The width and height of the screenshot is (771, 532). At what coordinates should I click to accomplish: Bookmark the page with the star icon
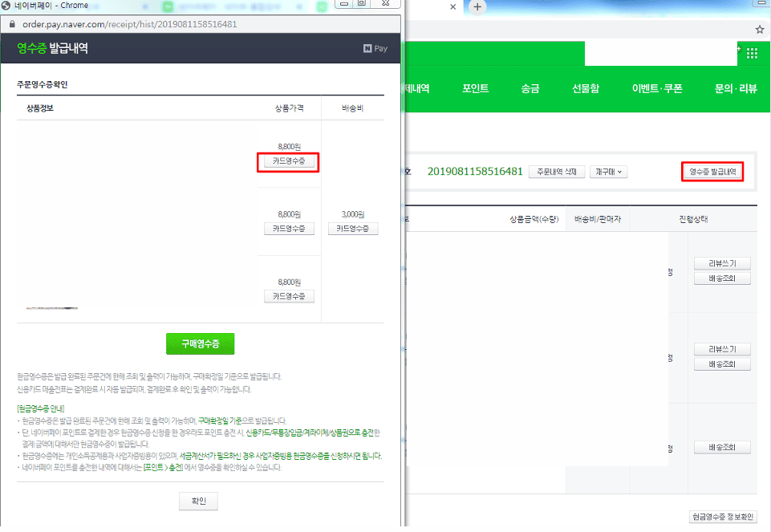coord(760,30)
